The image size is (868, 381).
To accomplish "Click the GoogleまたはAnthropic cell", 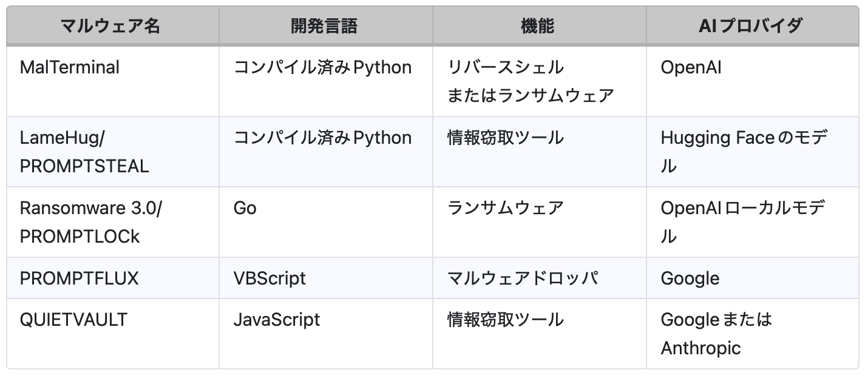I will [716, 334].
